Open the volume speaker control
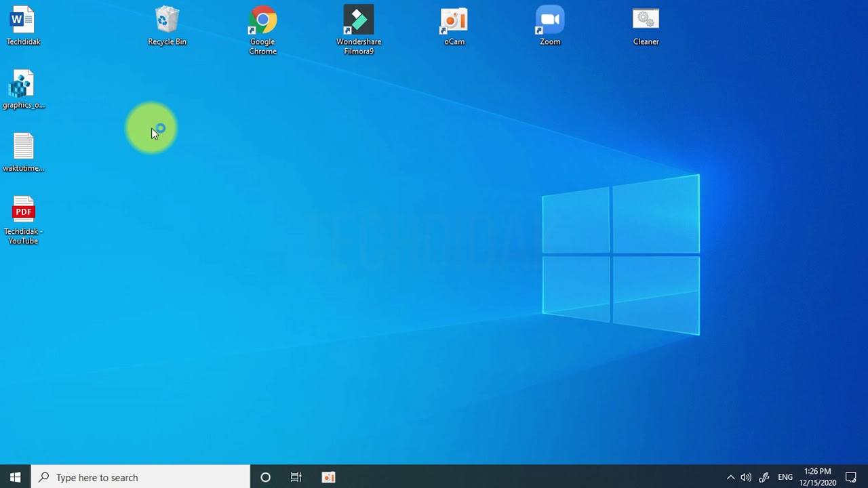Image resolution: width=868 pixels, height=488 pixels. 746,477
